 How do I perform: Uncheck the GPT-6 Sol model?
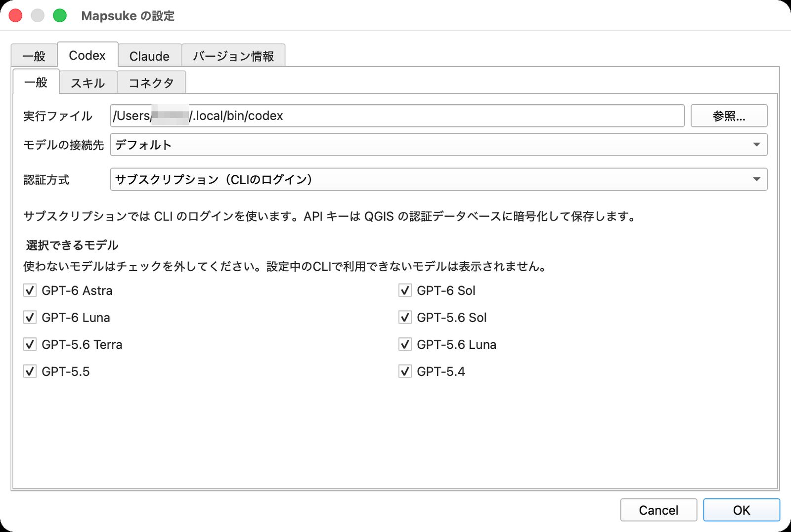coord(405,290)
